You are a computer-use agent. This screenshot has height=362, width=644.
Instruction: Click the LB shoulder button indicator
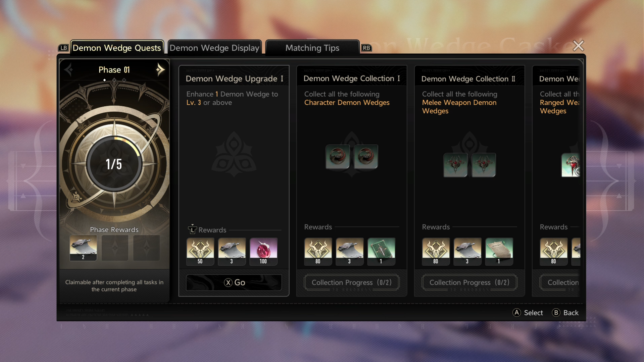[x=63, y=48]
